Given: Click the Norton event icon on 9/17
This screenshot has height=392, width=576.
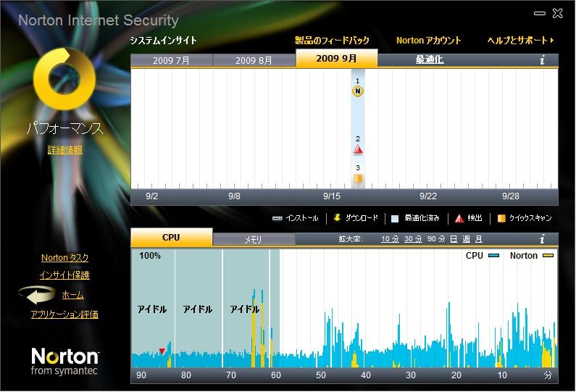Looking at the screenshot, I should (x=358, y=91).
